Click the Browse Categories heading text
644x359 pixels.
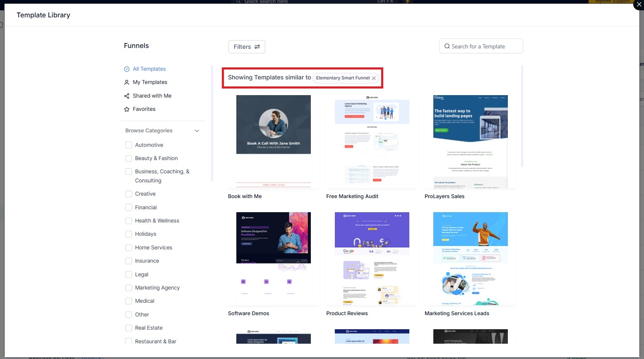click(x=149, y=131)
